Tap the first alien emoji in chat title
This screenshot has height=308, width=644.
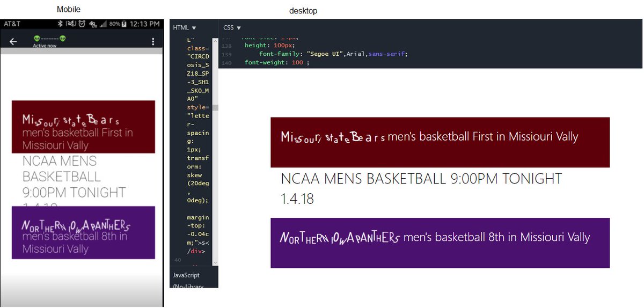click(36, 39)
